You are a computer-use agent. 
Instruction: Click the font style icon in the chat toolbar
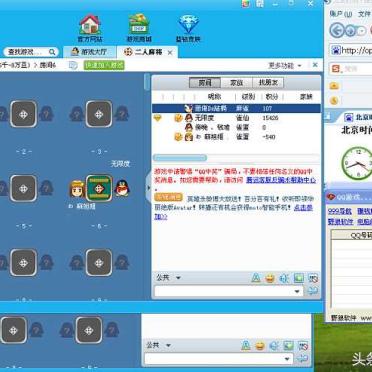pyautogui.click(x=256, y=278)
